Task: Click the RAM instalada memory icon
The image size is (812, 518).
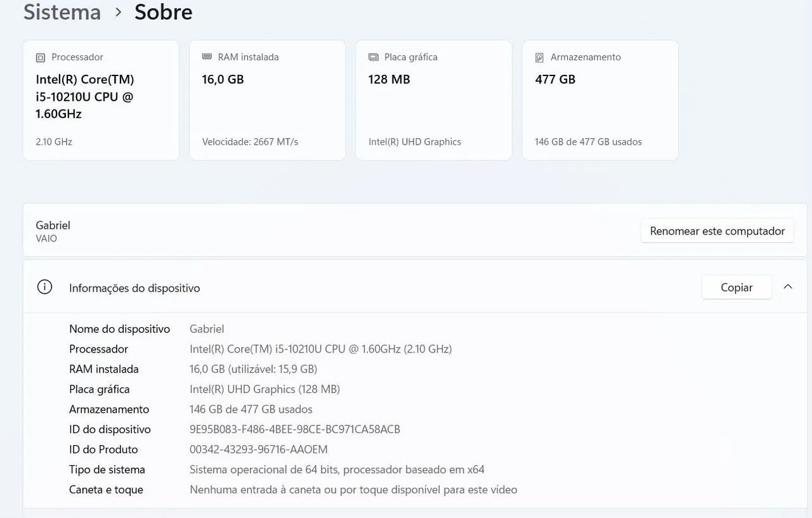Action: click(x=207, y=57)
